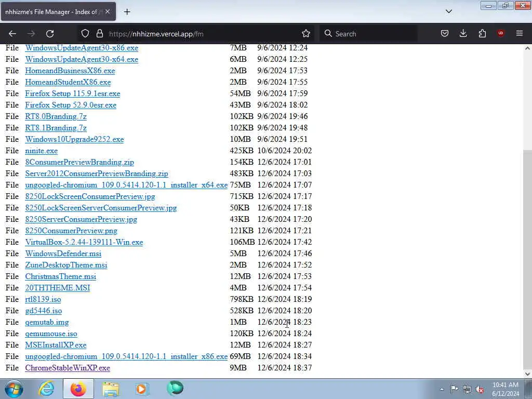Click the muted volume tray icon
The image size is (532, 399).
(x=480, y=390)
